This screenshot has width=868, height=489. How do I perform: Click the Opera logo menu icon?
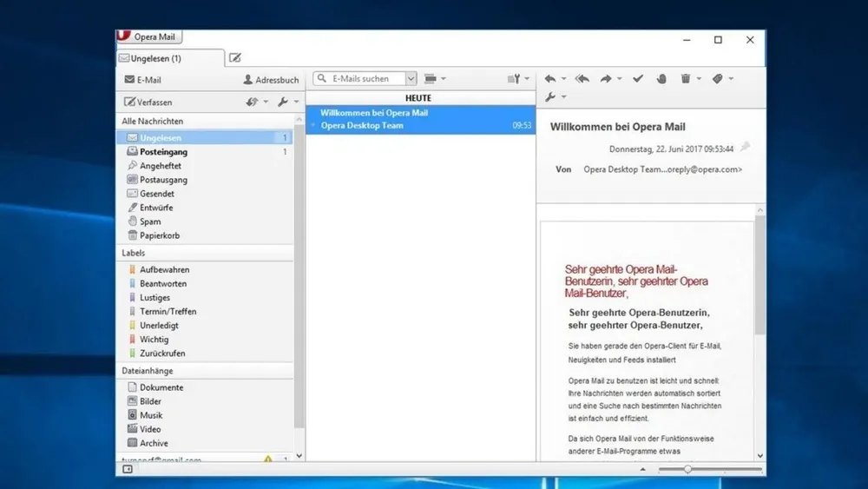tap(123, 36)
